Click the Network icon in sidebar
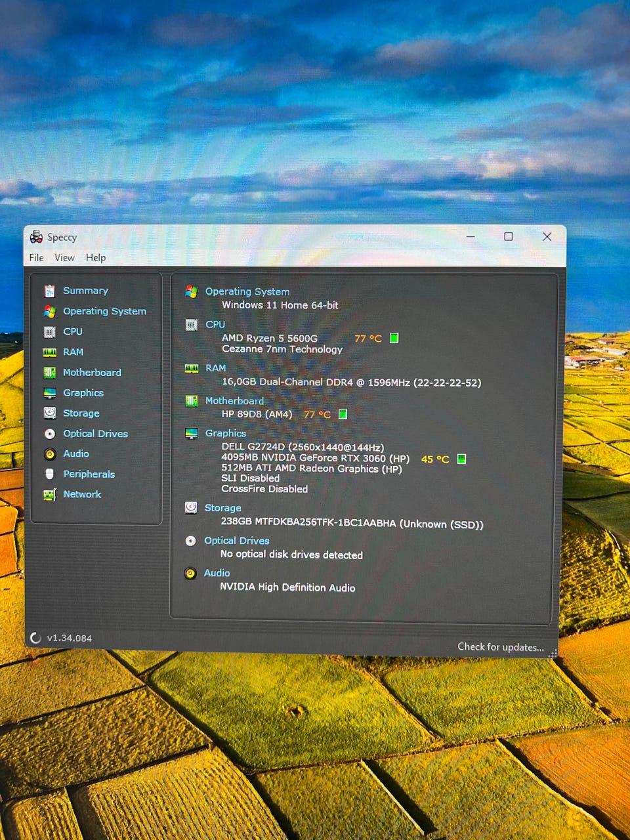630x840 pixels. 50,494
